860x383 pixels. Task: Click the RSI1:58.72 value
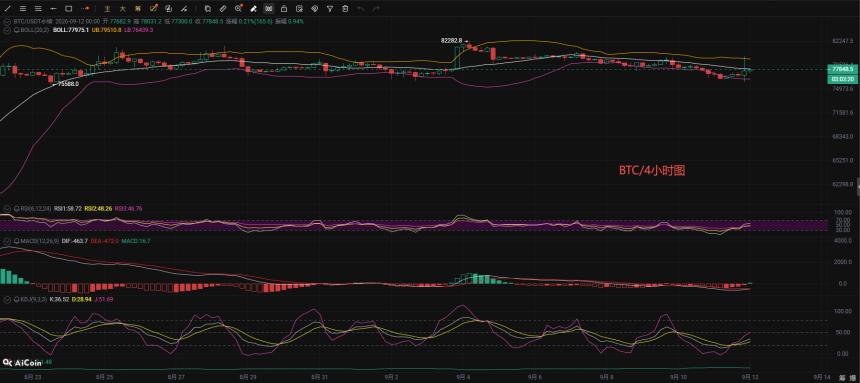[67, 209]
